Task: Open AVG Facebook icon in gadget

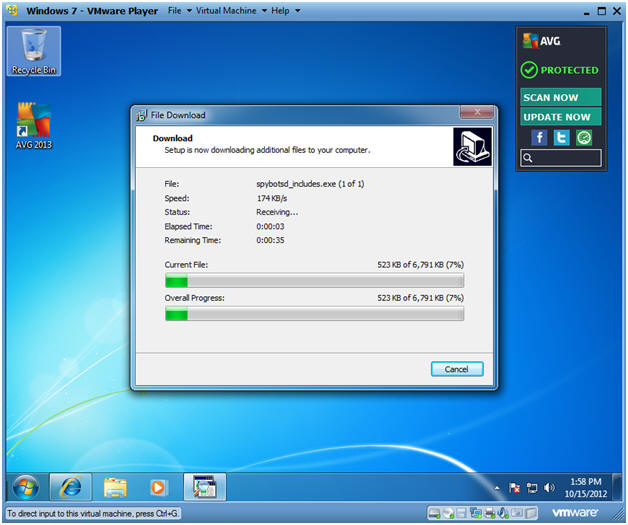Action: pos(539,138)
